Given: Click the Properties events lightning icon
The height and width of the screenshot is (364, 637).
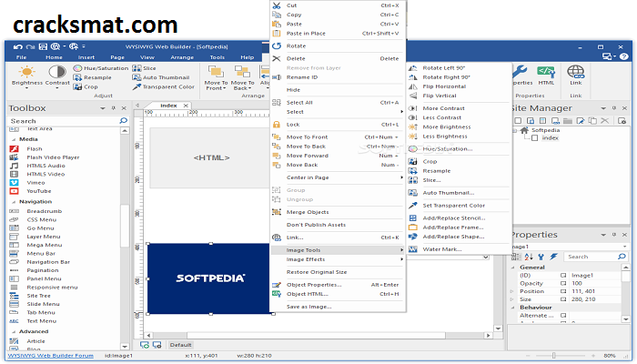Looking at the screenshot, I should click(553, 257).
